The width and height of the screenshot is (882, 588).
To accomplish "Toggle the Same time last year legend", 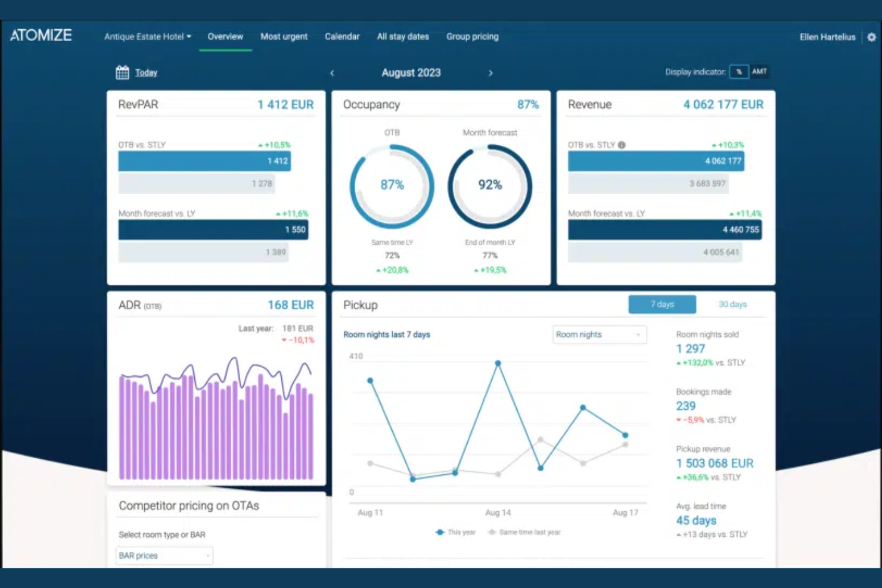I will click(x=524, y=532).
